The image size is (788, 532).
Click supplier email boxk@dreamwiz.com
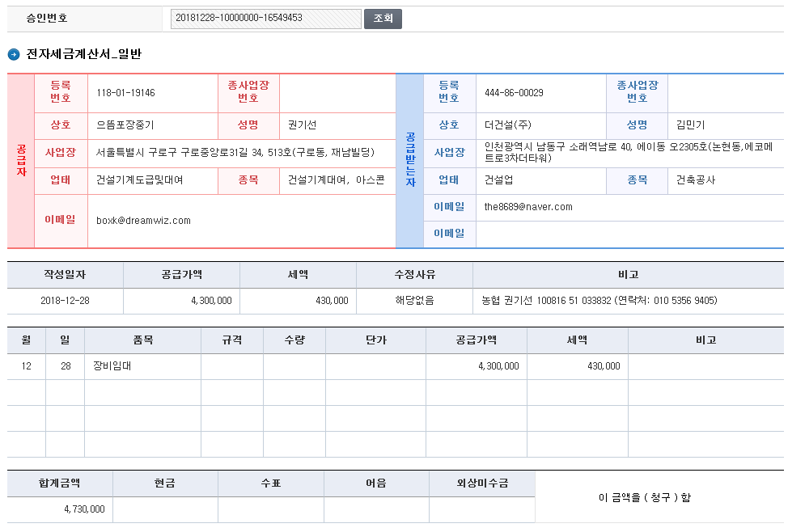pyautogui.click(x=144, y=221)
